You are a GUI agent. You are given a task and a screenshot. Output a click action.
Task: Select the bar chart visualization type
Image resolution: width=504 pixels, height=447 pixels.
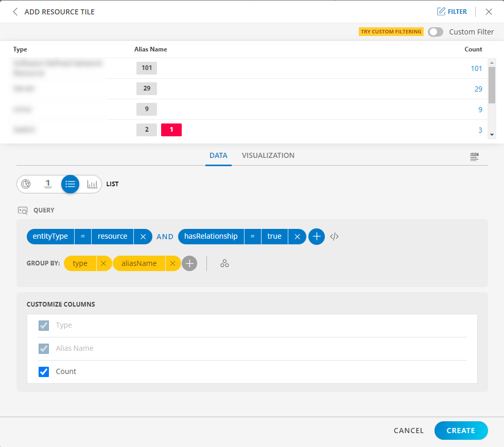click(91, 184)
